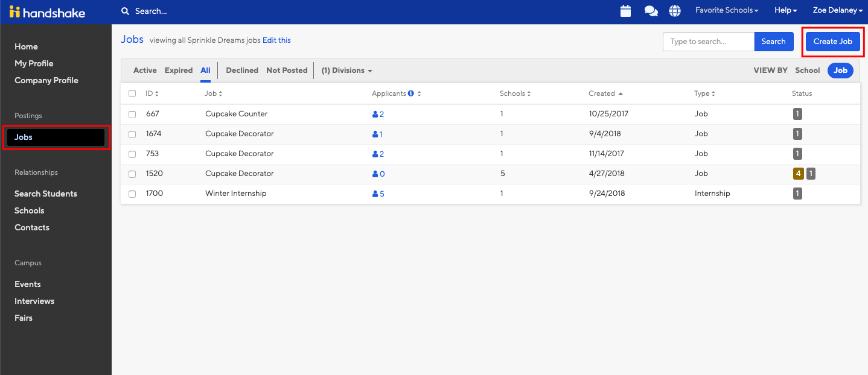Click the globe icon in header

click(675, 11)
